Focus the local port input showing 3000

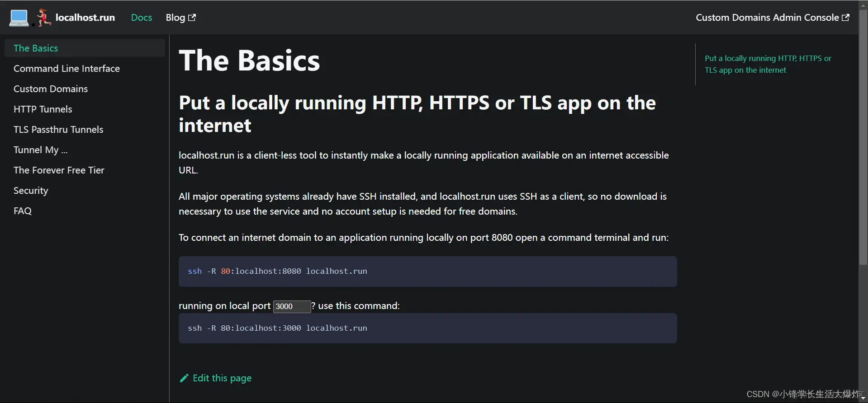(292, 306)
